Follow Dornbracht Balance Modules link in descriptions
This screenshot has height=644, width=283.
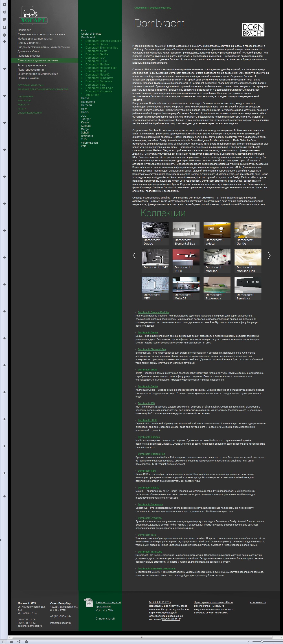[x=154, y=312]
